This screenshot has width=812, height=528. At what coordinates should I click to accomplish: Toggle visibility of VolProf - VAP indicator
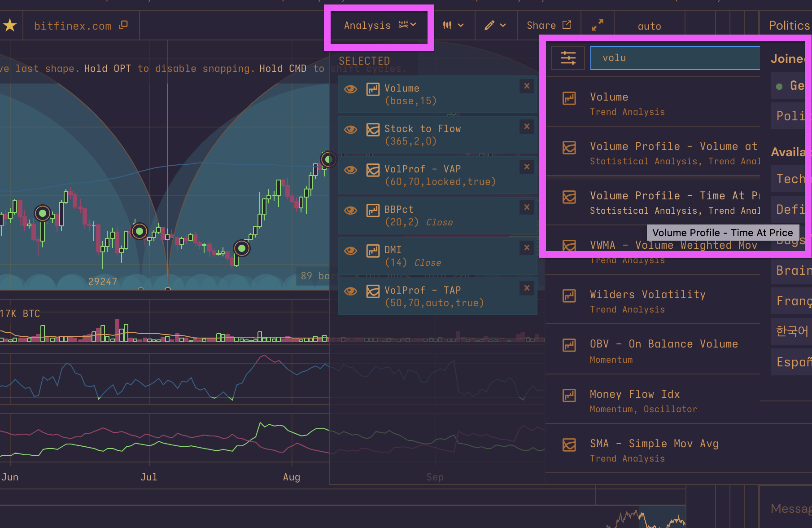(x=350, y=170)
